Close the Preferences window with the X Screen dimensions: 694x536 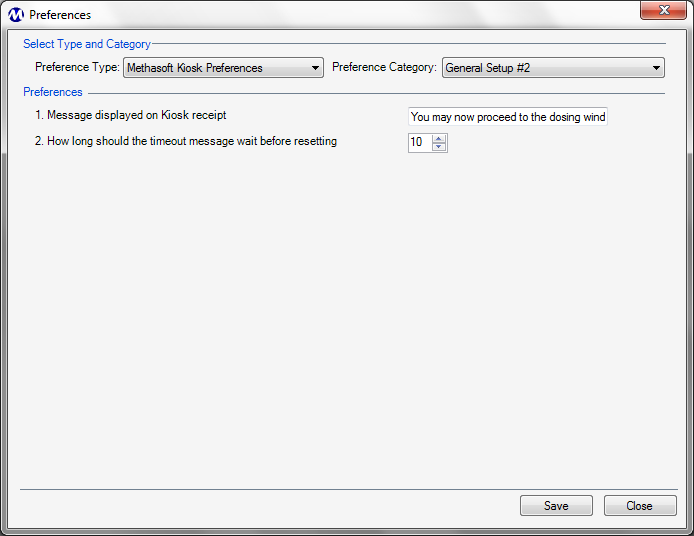coord(663,10)
